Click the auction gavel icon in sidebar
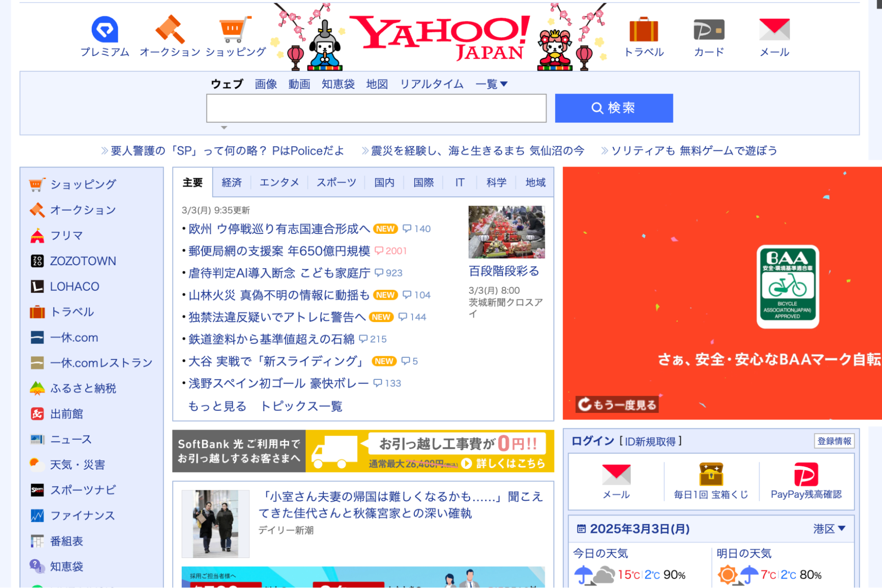 click(x=37, y=210)
